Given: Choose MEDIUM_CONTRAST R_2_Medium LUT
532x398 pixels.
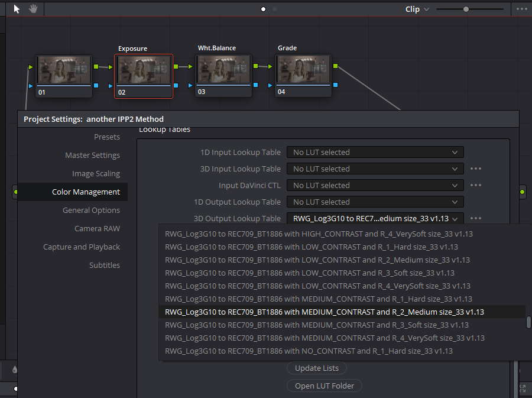Looking at the screenshot, I should pyautogui.click(x=342, y=312).
